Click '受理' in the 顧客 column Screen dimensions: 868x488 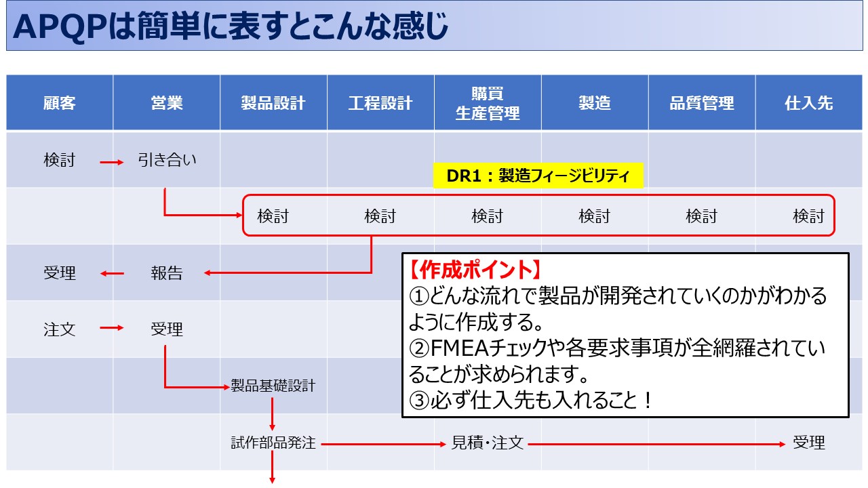pyautogui.click(x=60, y=273)
